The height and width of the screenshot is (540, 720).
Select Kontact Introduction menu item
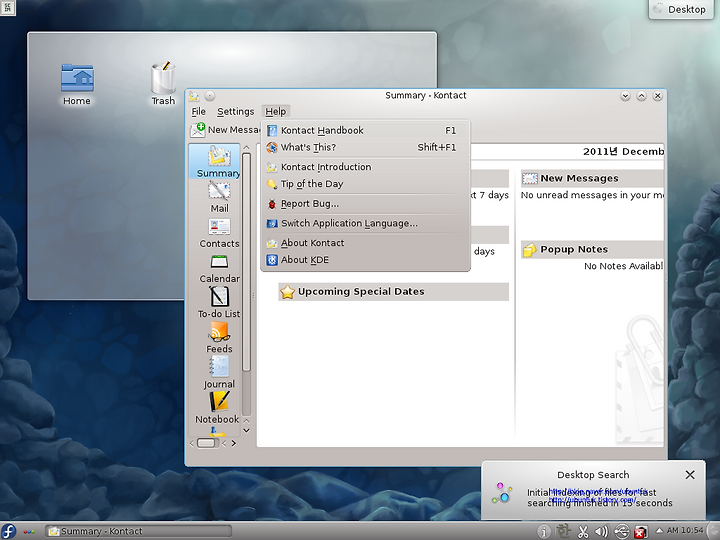click(x=365, y=167)
